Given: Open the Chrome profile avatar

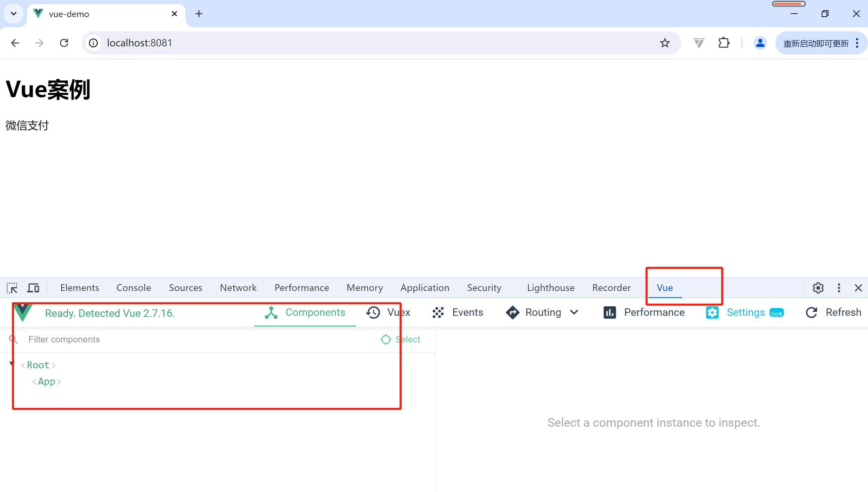Looking at the screenshot, I should 760,43.
